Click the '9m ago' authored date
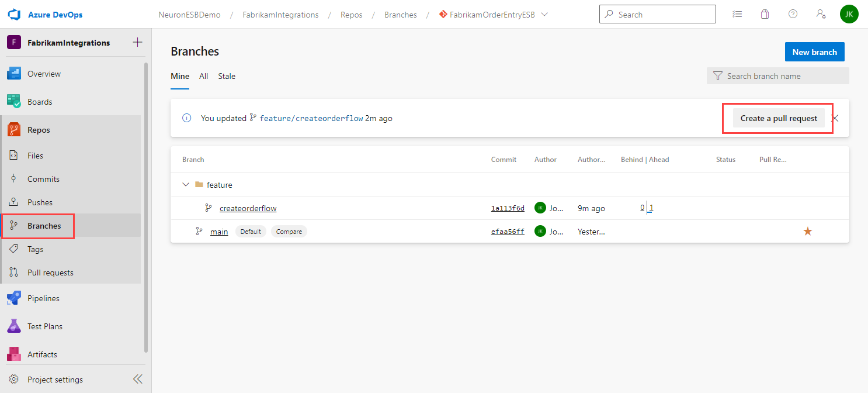Viewport: 868px width, 393px height. click(x=591, y=208)
